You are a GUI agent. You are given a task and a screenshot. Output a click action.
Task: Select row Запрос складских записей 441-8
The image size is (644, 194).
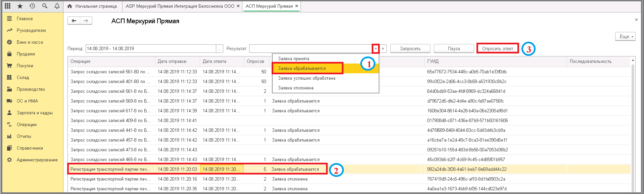coord(349,130)
